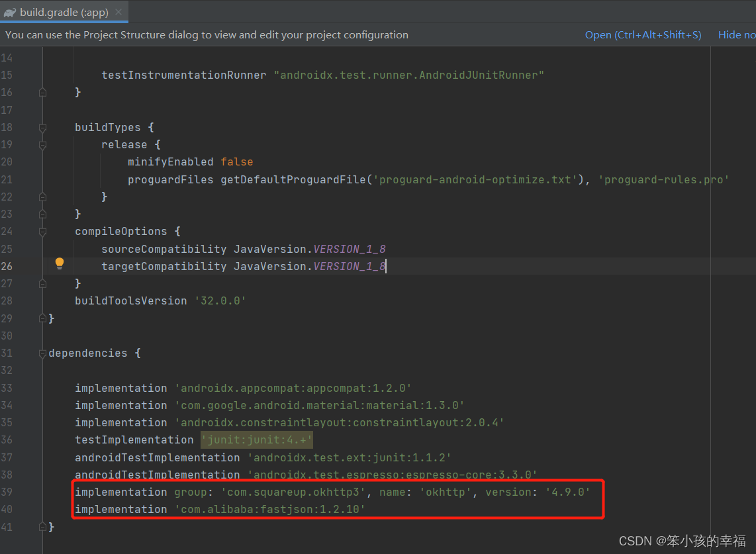
Task: Click the testInstrumentationRunner keyword
Action: point(183,75)
